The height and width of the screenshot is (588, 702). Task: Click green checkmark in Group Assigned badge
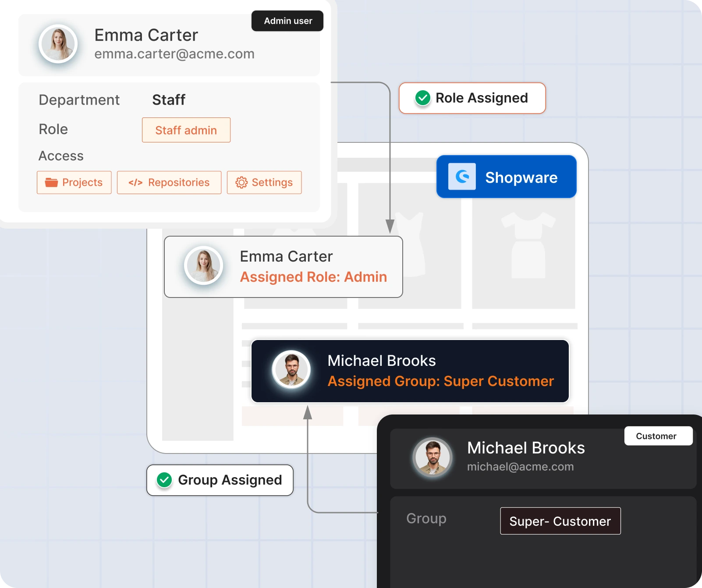pyautogui.click(x=164, y=480)
